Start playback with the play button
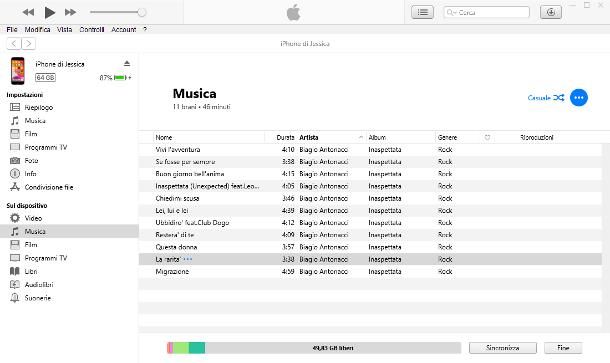610x363 pixels. pyautogui.click(x=49, y=12)
